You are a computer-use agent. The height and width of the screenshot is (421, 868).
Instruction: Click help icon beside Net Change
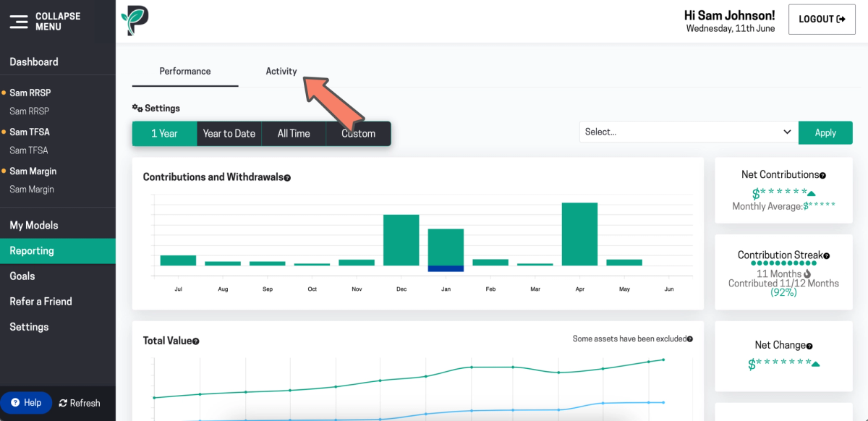pos(809,346)
